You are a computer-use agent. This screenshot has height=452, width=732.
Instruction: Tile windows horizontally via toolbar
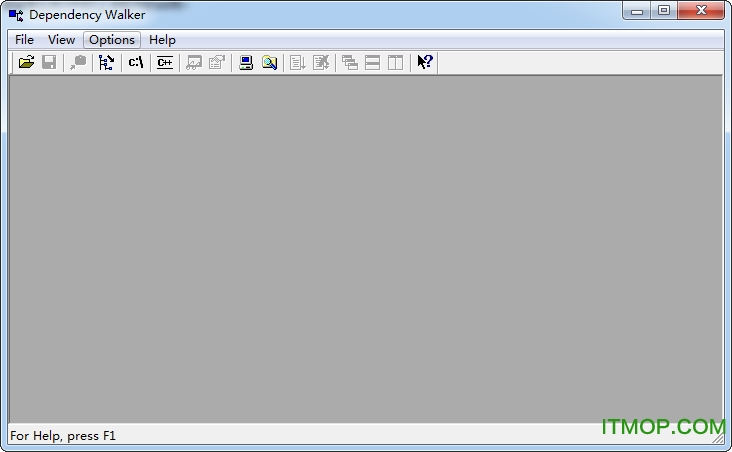372,62
